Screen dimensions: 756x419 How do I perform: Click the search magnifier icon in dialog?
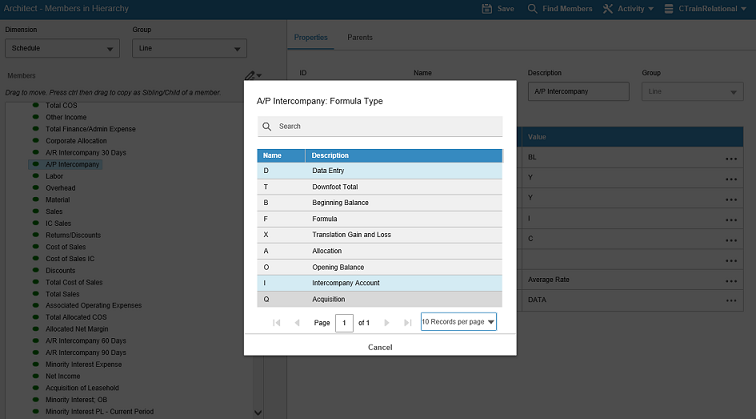tap(266, 127)
